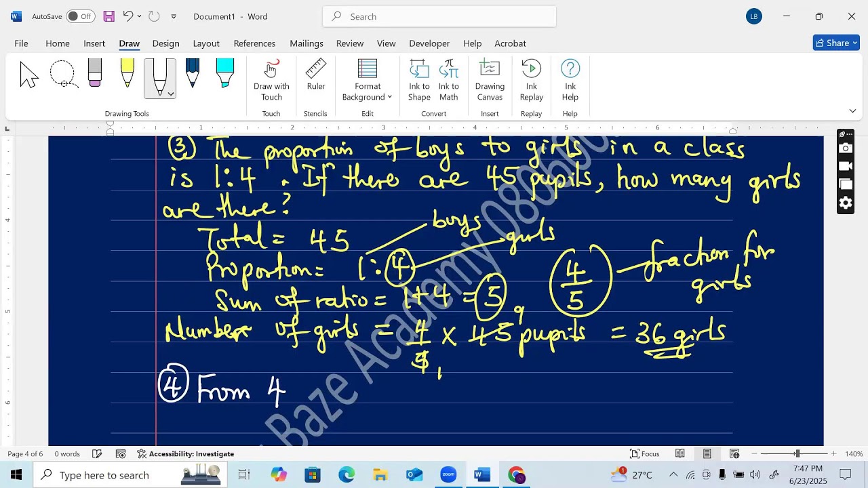Select the white pen tool
868x488 pixels.
pos(160,77)
